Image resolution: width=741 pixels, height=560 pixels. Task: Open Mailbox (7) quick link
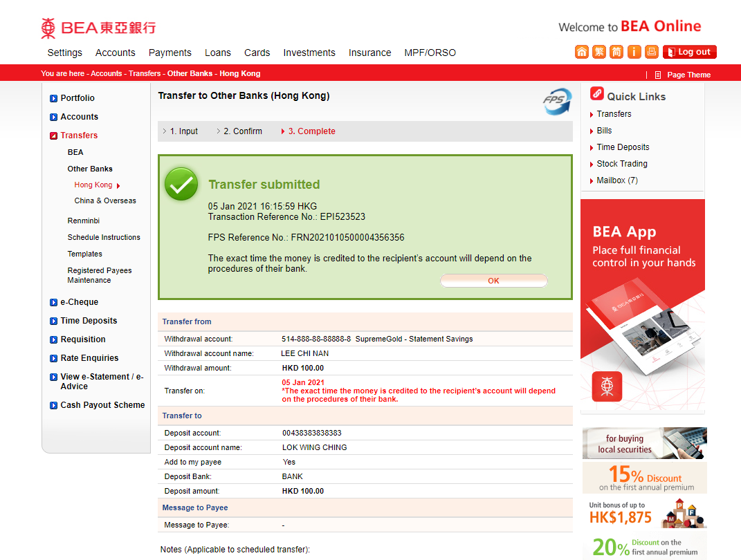pyautogui.click(x=617, y=180)
